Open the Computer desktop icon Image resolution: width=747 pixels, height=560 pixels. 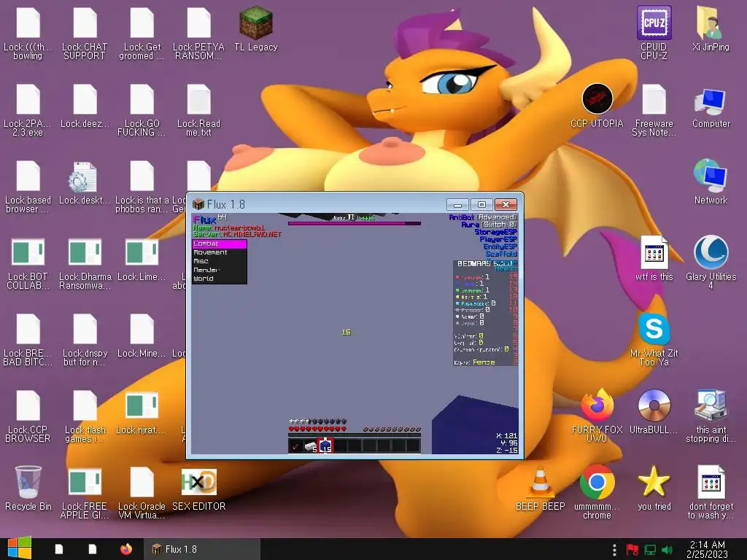(x=711, y=106)
